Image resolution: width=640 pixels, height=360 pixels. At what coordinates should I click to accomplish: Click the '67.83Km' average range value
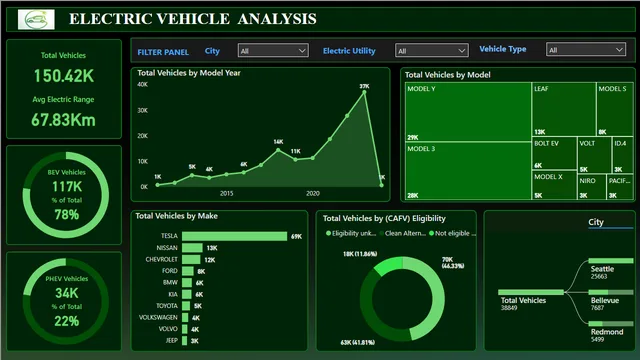[63, 120]
